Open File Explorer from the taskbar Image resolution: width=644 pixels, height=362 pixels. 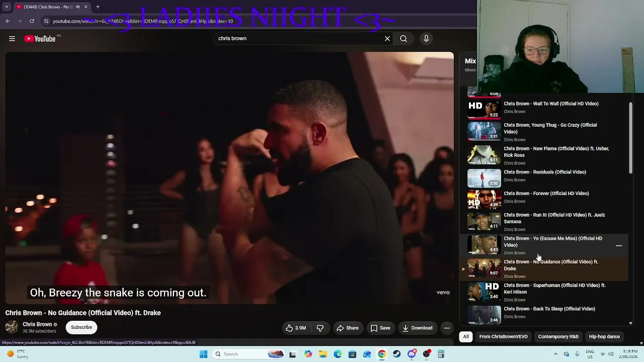click(323, 354)
